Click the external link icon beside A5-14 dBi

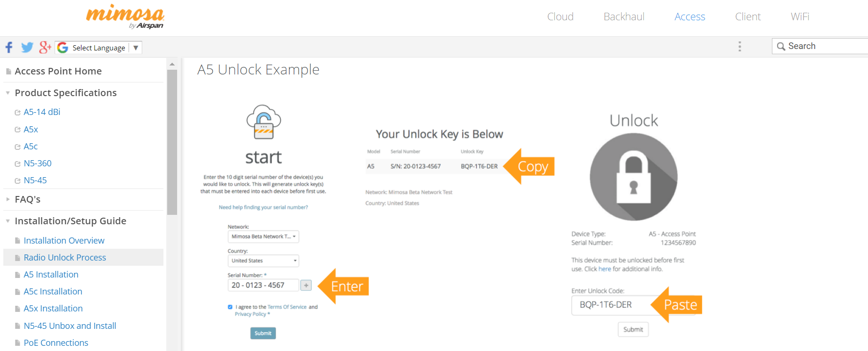pyautogui.click(x=17, y=113)
